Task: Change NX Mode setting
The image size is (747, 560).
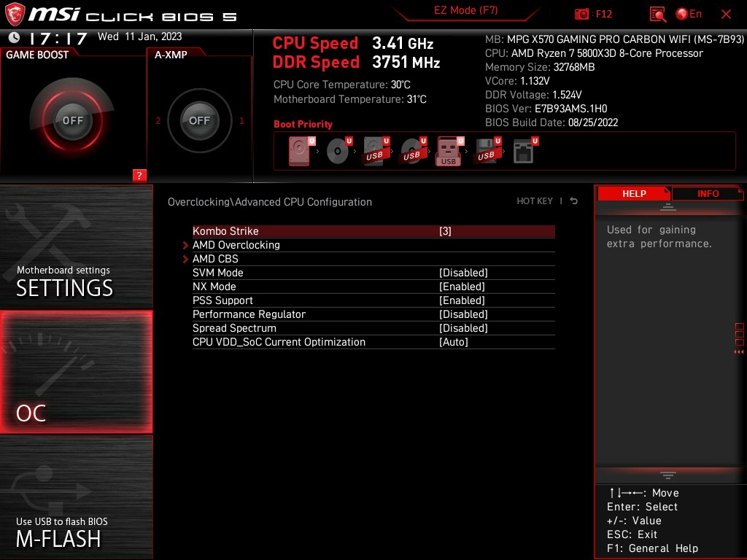Action: (373, 286)
